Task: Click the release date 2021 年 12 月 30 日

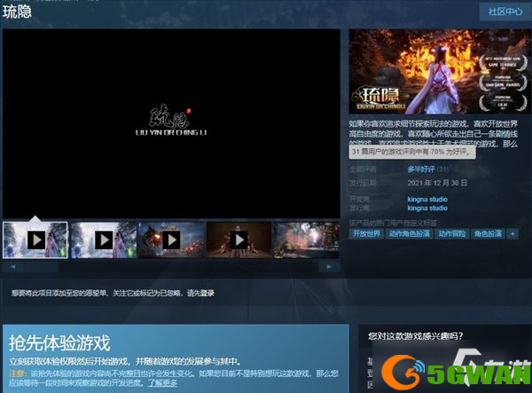Action: coord(437,183)
